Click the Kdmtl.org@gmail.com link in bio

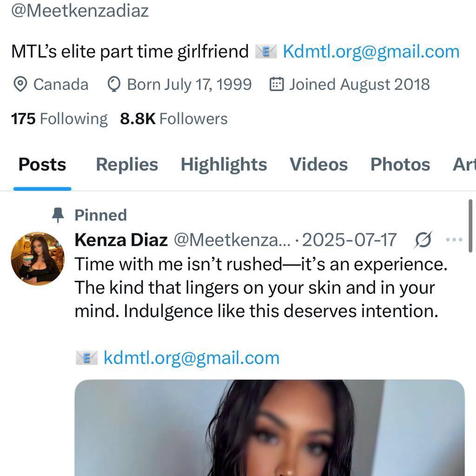[371, 51]
